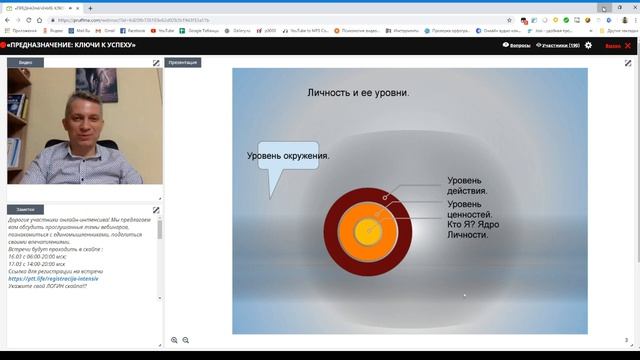The height and width of the screenshot is (360, 640).
Task: Open the Яндекс bookmark
Action: [x=53, y=31]
